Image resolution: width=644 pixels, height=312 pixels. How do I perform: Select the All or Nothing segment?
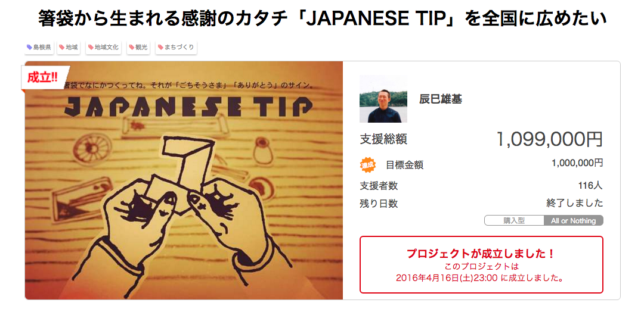click(574, 220)
